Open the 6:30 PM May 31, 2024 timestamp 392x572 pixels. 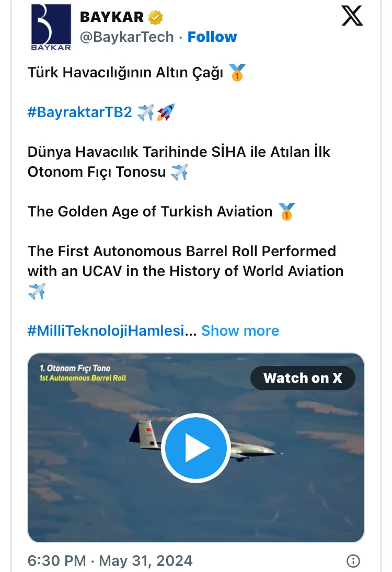tap(110, 561)
